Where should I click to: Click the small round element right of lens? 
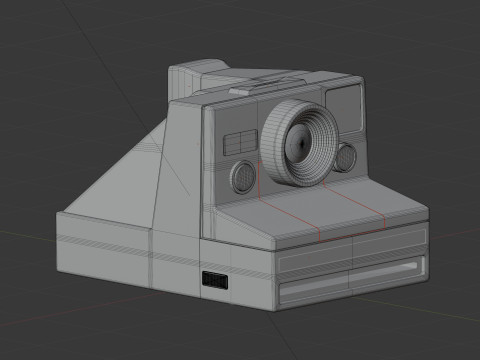click(345, 158)
